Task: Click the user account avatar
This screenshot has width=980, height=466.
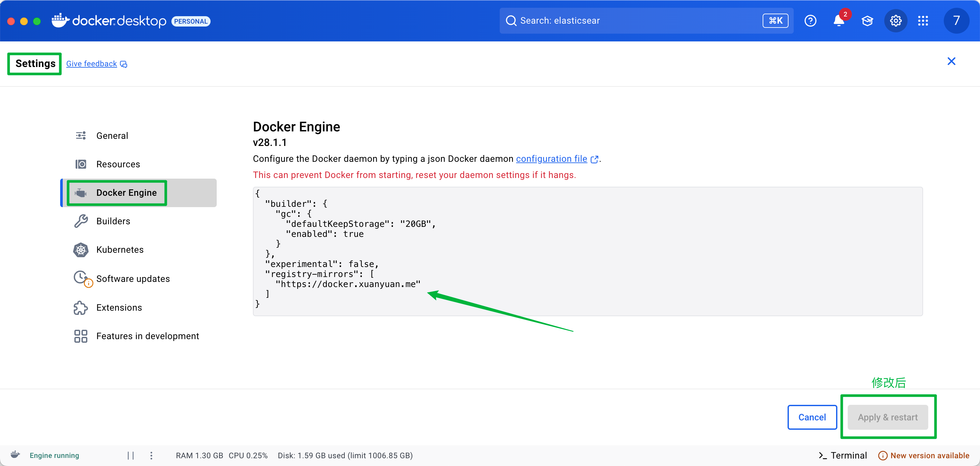Action: [x=956, y=21]
